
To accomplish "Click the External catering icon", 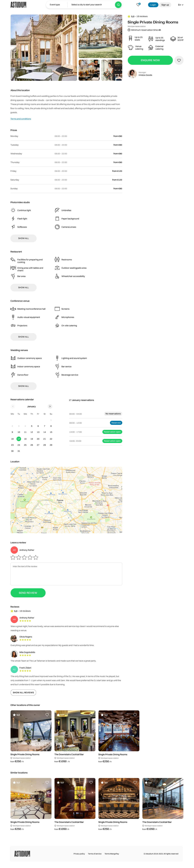I will click(151, 48).
